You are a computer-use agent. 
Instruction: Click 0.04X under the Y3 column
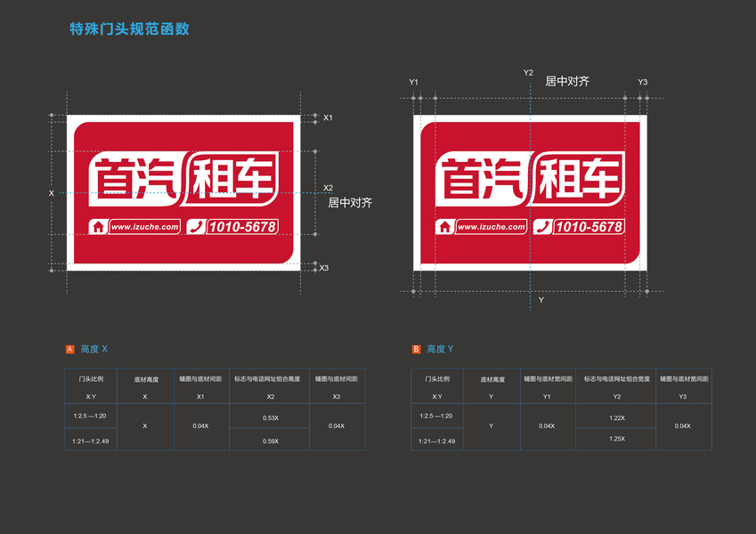pyautogui.click(x=683, y=426)
